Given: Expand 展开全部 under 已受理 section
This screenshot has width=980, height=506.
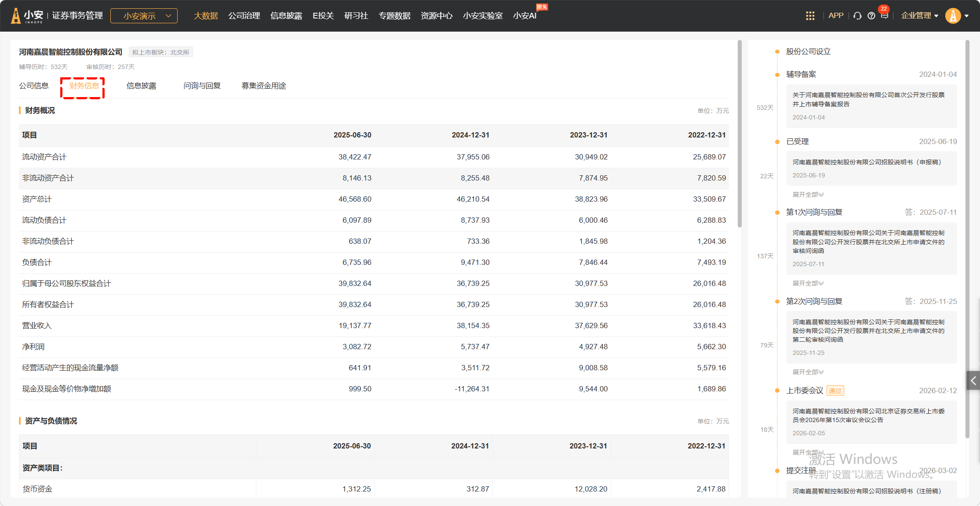Looking at the screenshot, I should [808, 195].
